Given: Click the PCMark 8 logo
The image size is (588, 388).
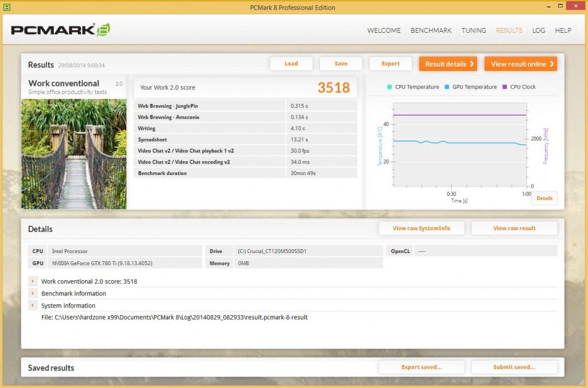Looking at the screenshot, I should (60, 30).
